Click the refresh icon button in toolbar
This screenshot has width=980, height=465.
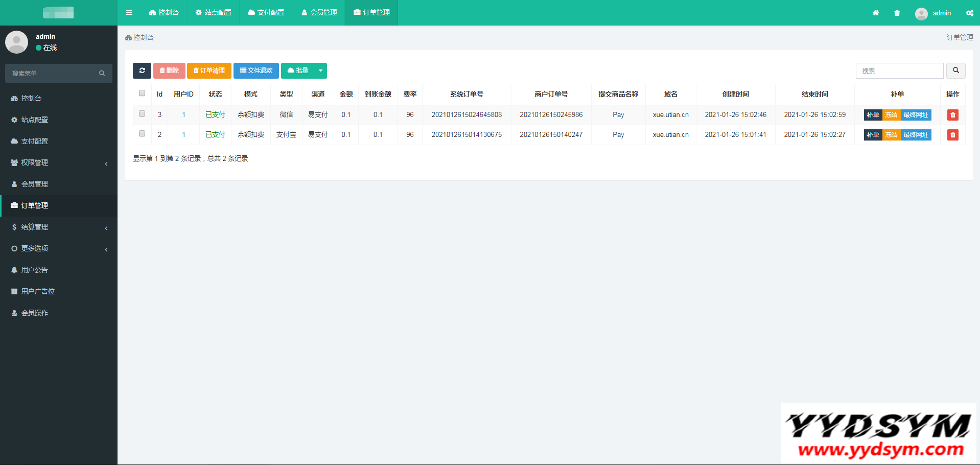[142, 71]
